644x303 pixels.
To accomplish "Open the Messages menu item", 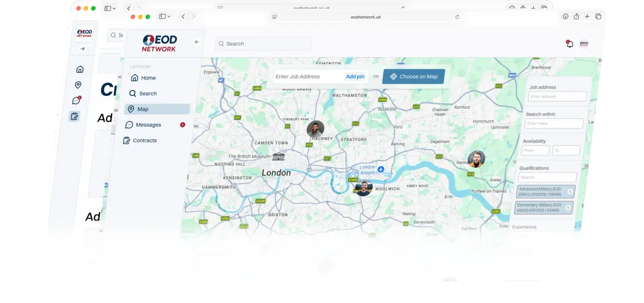I will click(155, 125).
